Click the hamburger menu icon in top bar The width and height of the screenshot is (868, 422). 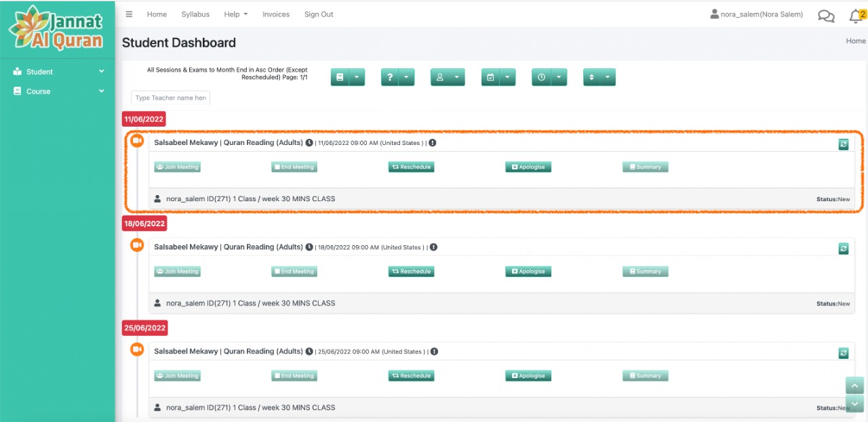(130, 14)
